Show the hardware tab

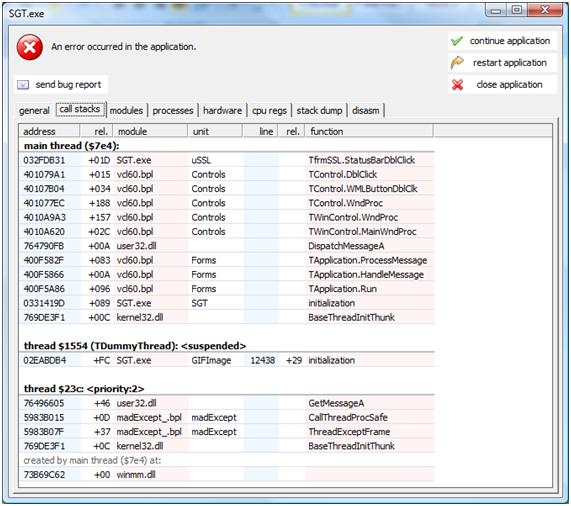(223, 110)
